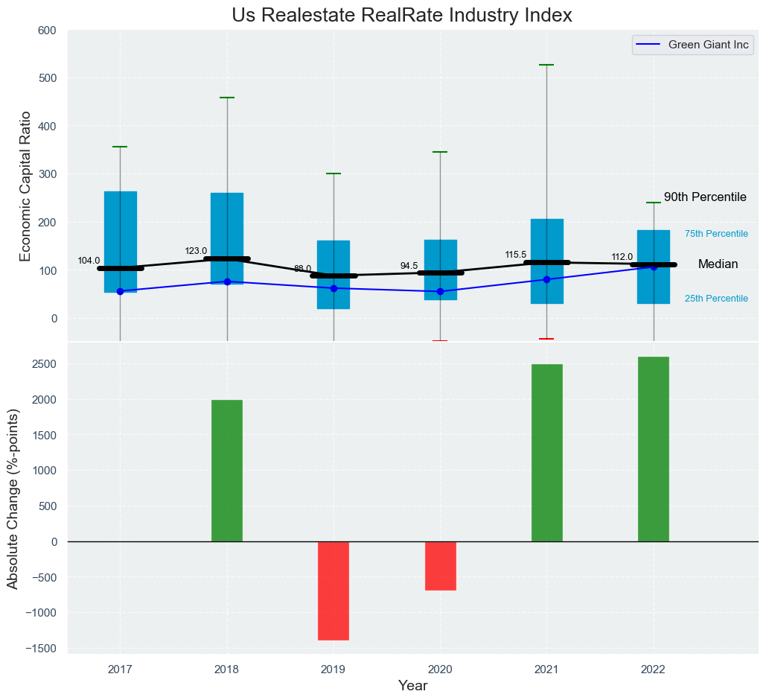This screenshot has width=766, height=700.
Task: Select the red 2019 absolute change bar
Action: pos(333,591)
